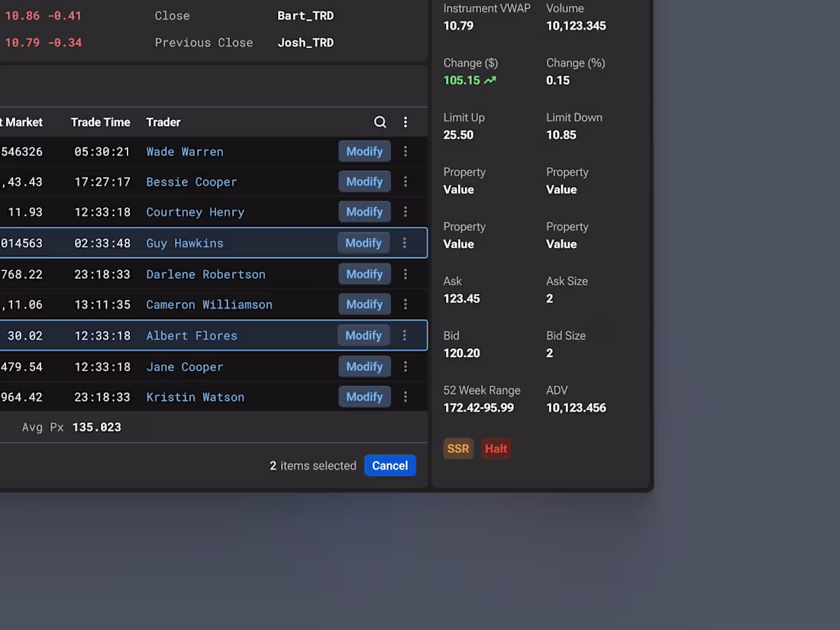Open the table header overflow menu
Viewport: 840px width, 630px height.
tap(405, 121)
